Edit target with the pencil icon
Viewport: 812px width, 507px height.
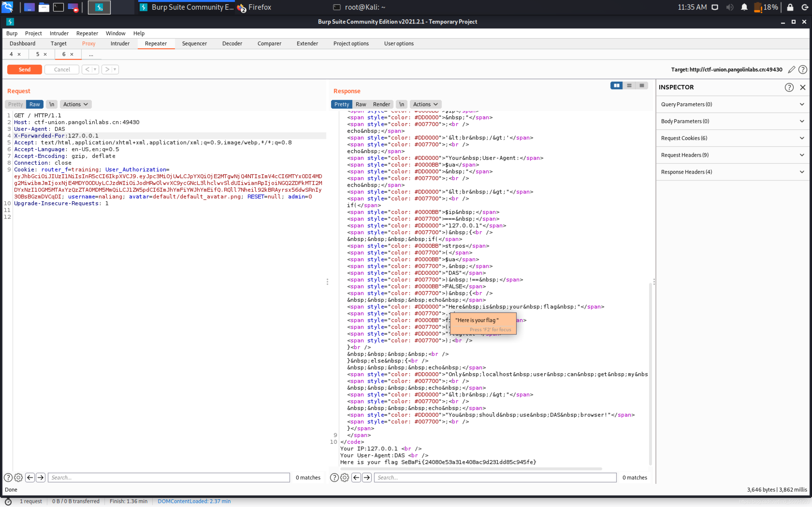point(791,69)
